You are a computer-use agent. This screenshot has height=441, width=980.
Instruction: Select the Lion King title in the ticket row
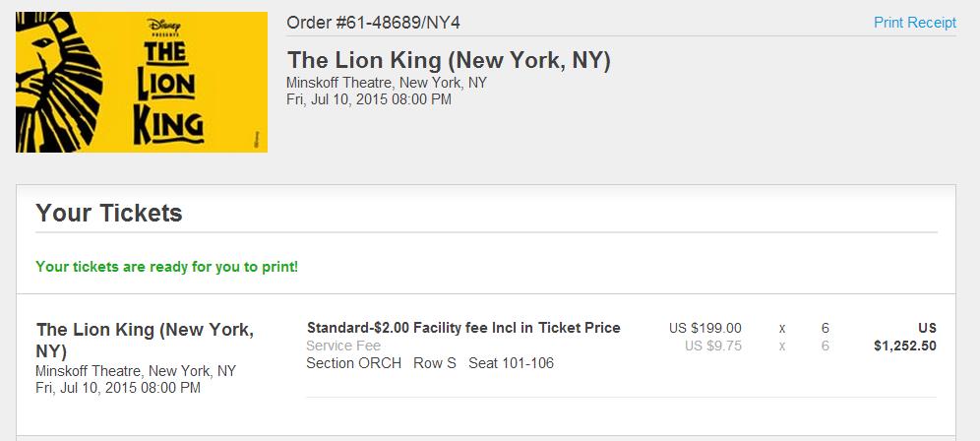click(144, 340)
